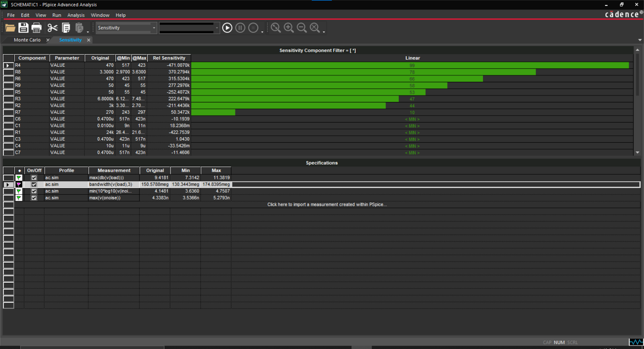Screen dimensions: 644x349
Task: Click the flag icon for min(10*log10 row
Action: click(19, 191)
